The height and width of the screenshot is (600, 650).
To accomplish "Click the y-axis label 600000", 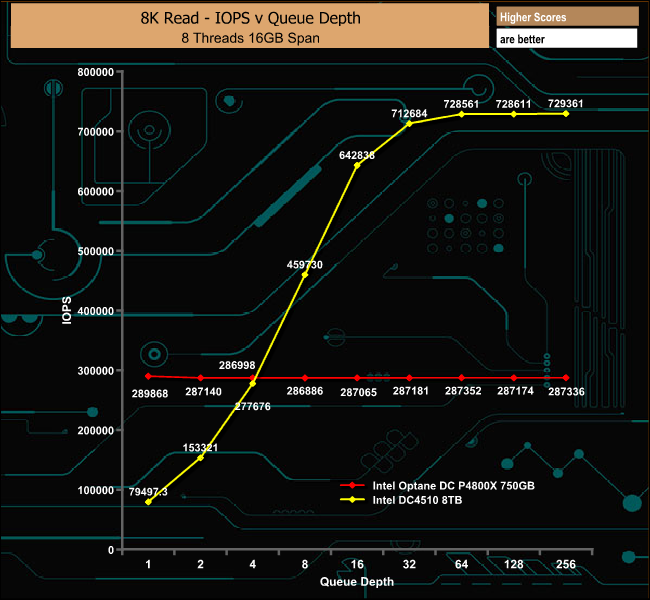I will click(x=95, y=192).
